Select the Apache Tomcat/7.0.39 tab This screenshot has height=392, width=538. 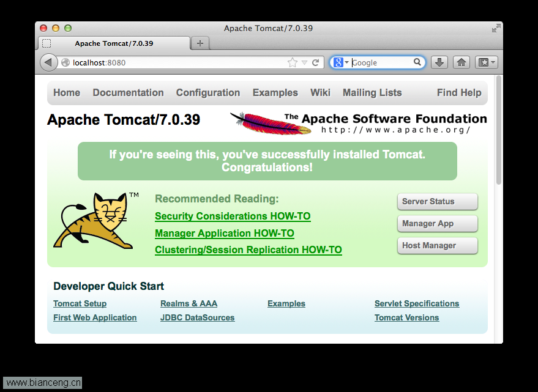pyautogui.click(x=114, y=43)
